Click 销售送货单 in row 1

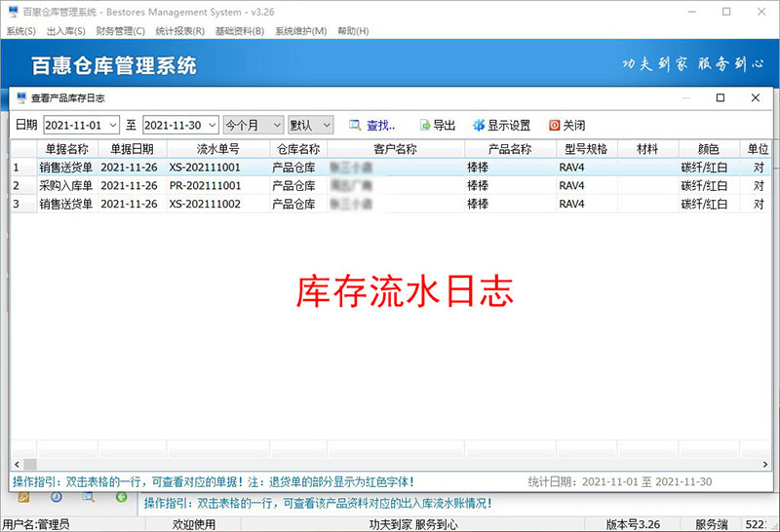[66, 168]
